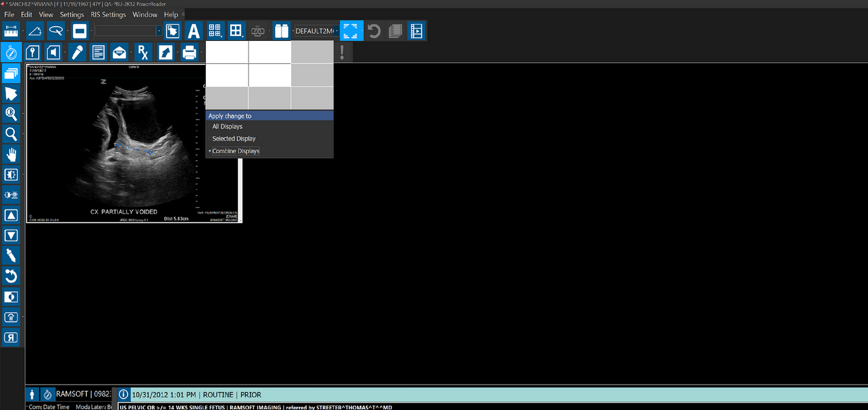Click the rotate counterclockwise icon in left sidebar
Screen dimensions: 868x410
(x=11, y=276)
